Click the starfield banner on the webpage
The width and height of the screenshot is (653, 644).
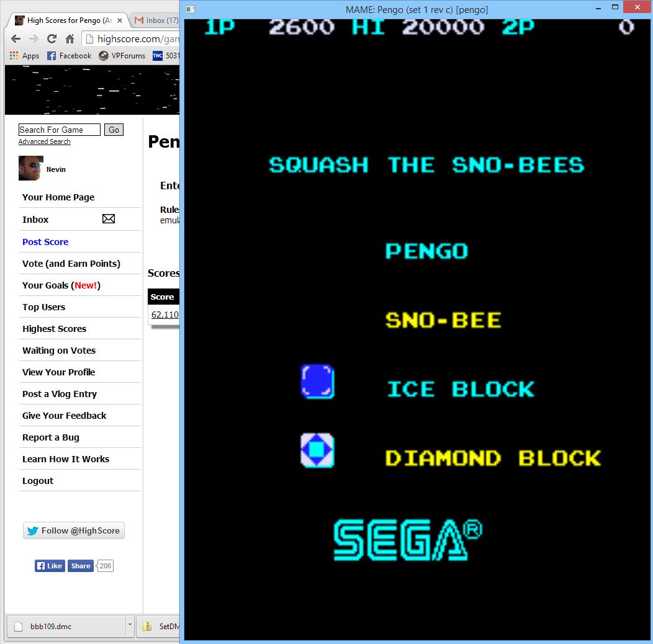pyautogui.click(x=92, y=90)
